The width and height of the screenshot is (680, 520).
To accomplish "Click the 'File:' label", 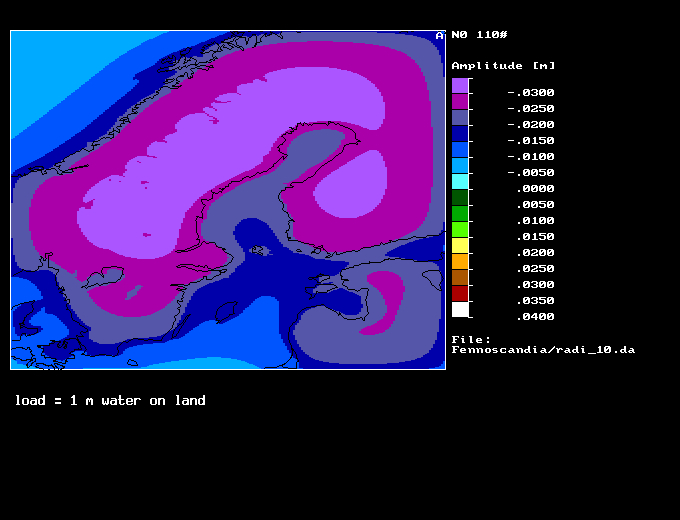I will tap(471, 339).
